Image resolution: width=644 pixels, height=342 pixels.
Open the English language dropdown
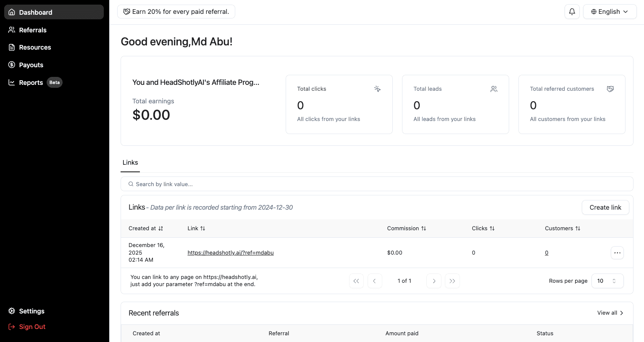click(609, 12)
